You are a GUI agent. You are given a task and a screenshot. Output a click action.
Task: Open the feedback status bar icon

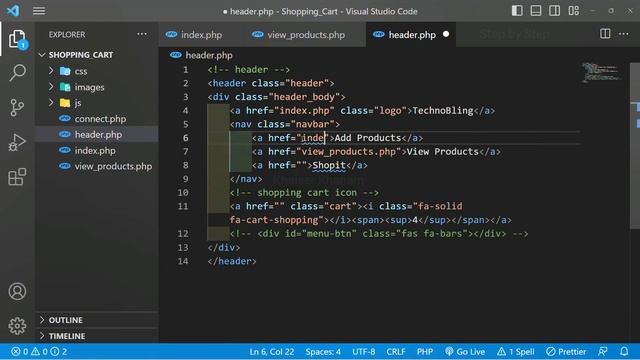[x=602, y=351]
